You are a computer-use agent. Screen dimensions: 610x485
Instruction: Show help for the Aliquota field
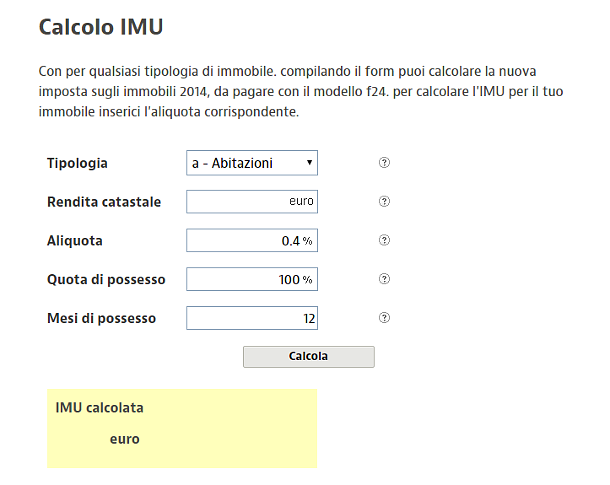(384, 241)
